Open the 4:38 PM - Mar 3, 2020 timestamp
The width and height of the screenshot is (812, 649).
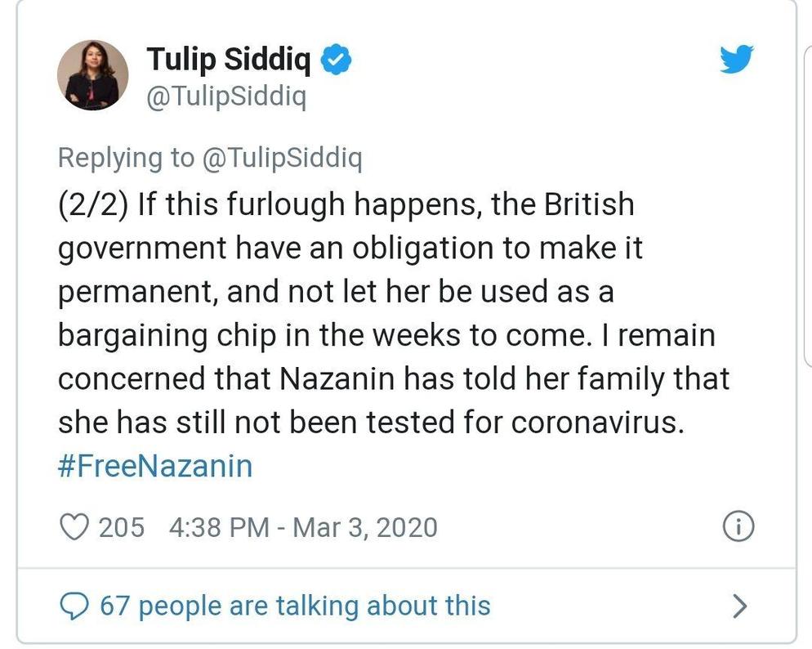[303, 527]
